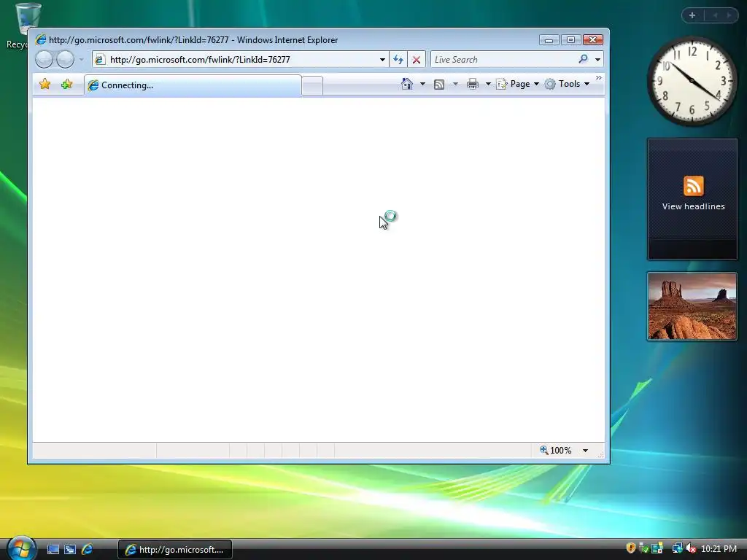Click the 10:21 PM clock
This screenshot has width=747, height=560.
(x=719, y=549)
